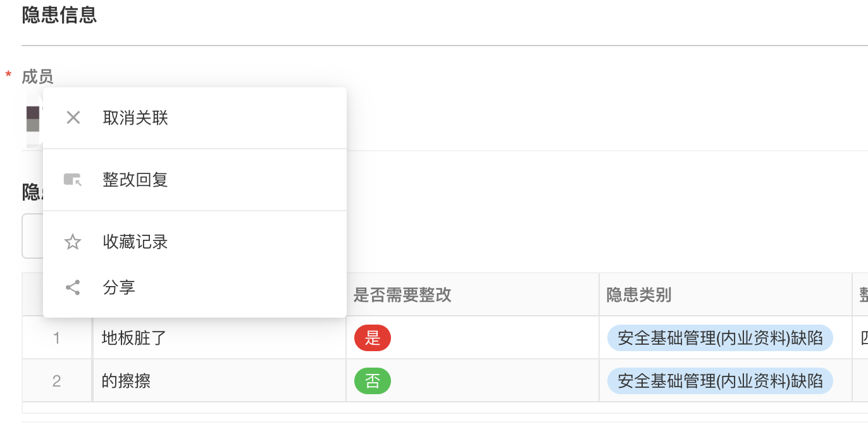Select row number 2 in the table
This screenshot has height=429, width=868.
(57, 382)
